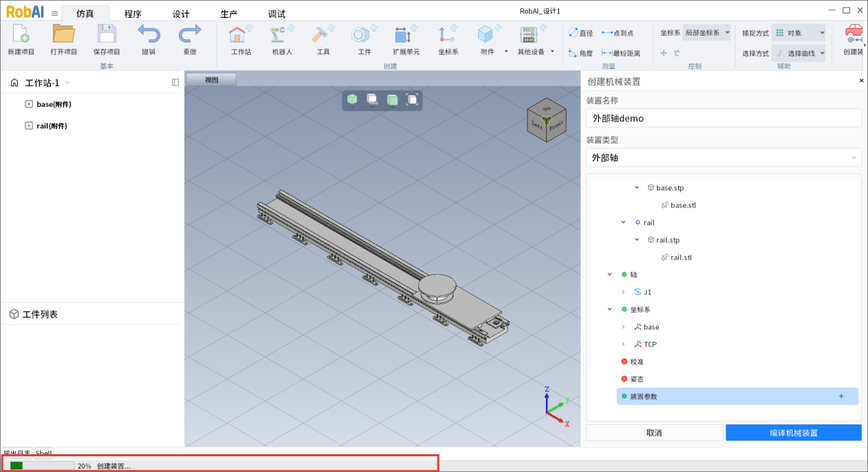Measure 直径 diameter
The width and height of the screenshot is (868, 472).
pyautogui.click(x=581, y=33)
